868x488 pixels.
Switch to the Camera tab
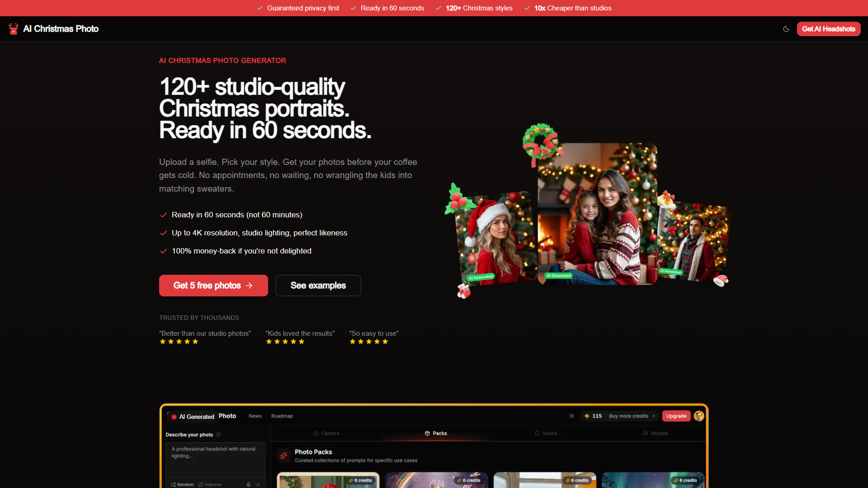click(x=326, y=433)
